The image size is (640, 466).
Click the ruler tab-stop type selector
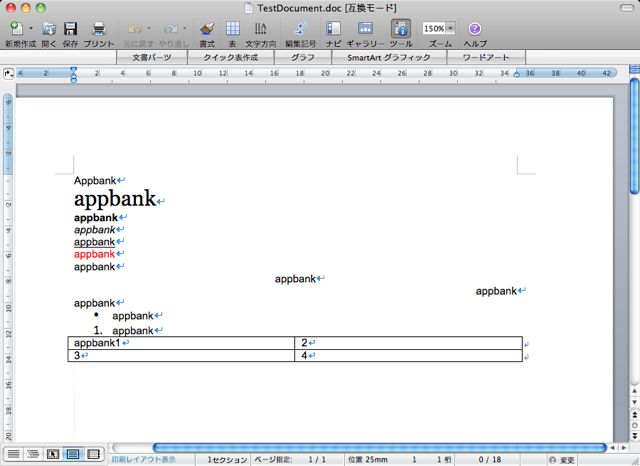point(9,74)
